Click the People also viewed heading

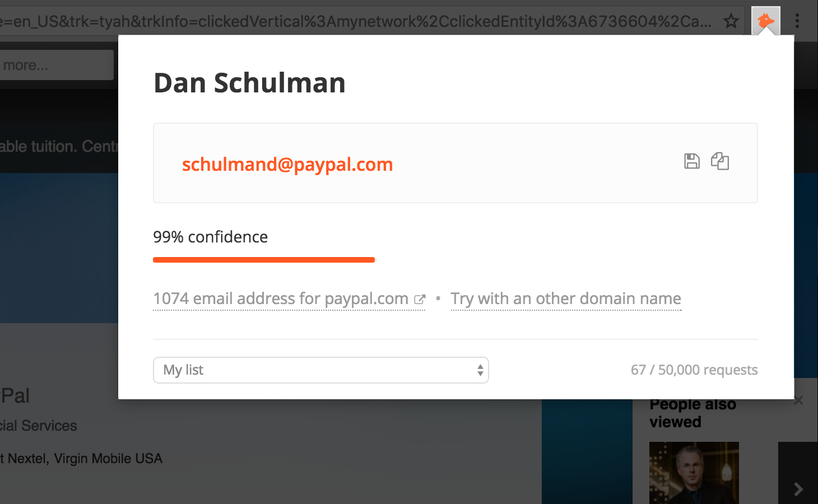[x=692, y=413]
